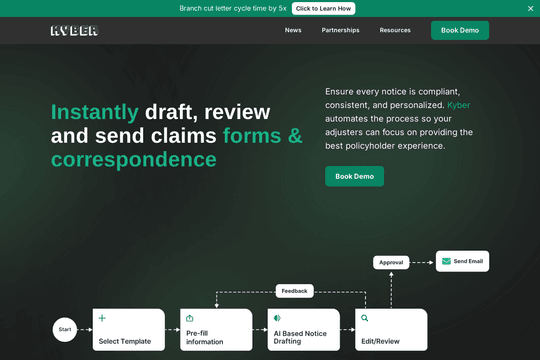Click the Book Demo button below the hero paragraph
Image resolution: width=540 pixels, height=360 pixels.
point(354,176)
